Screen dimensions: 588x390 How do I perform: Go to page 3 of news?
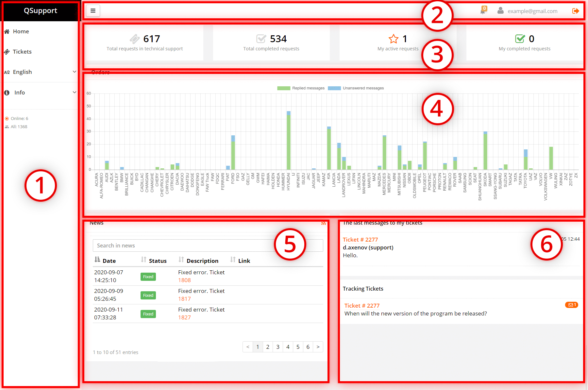[x=278, y=347]
